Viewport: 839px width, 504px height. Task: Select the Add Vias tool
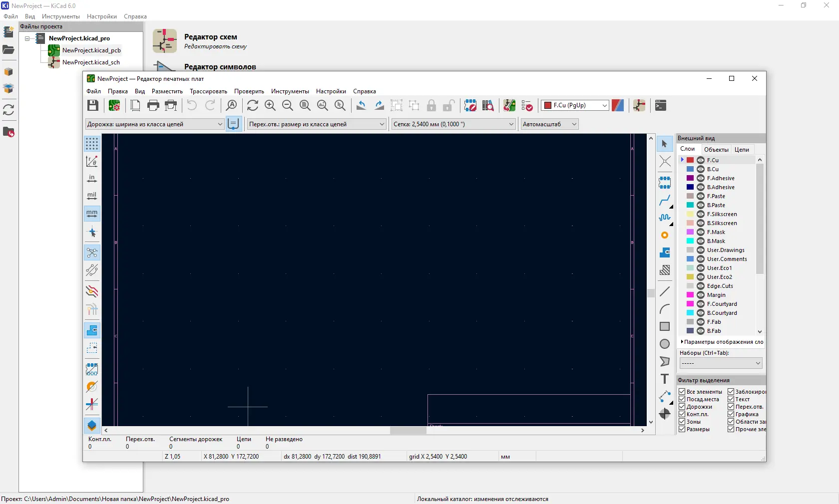(x=665, y=235)
